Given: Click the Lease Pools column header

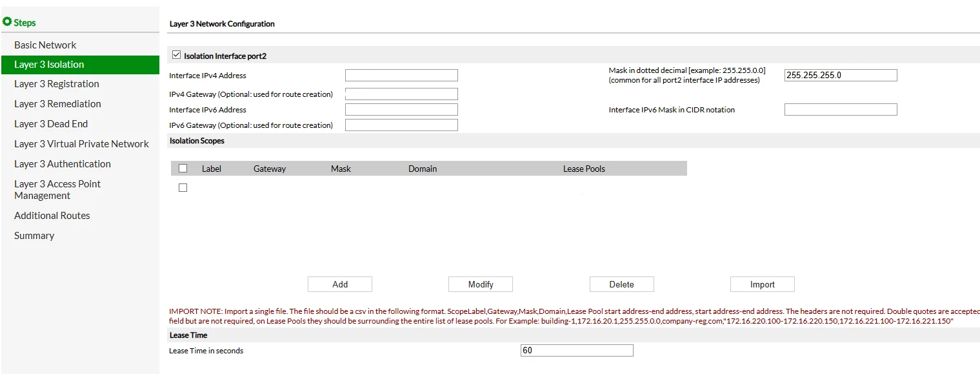Looking at the screenshot, I should tap(584, 169).
